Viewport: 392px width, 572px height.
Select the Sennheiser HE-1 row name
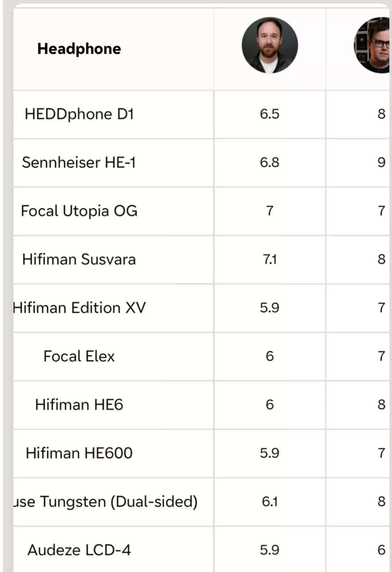coord(79,162)
